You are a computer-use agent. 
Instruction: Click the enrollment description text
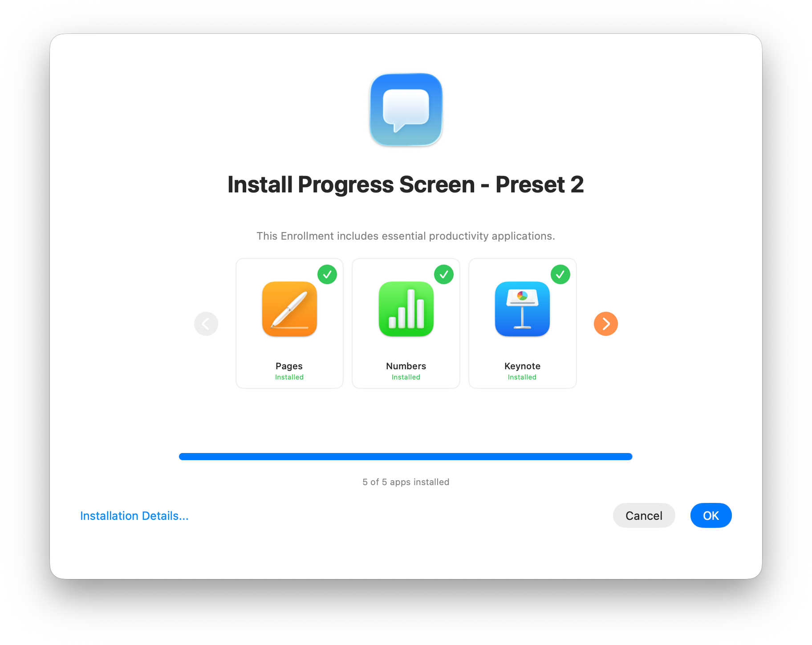pos(406,236)
